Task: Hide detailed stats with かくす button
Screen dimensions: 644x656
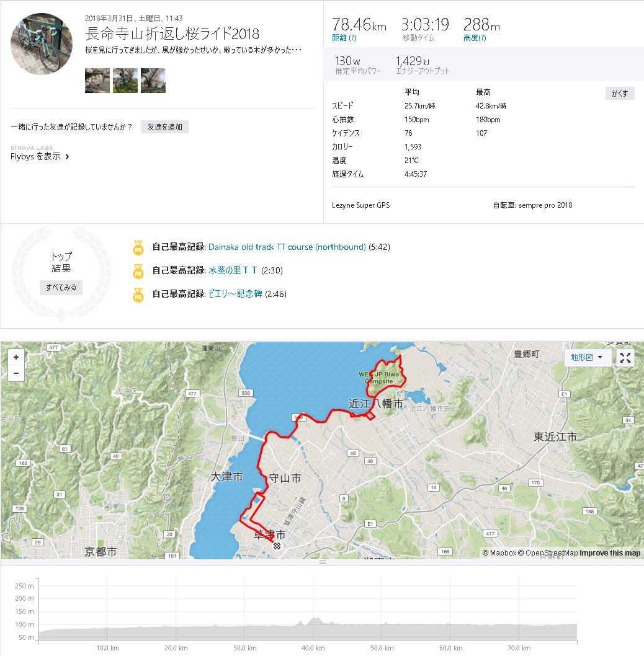Action: (x=619, y=94)
